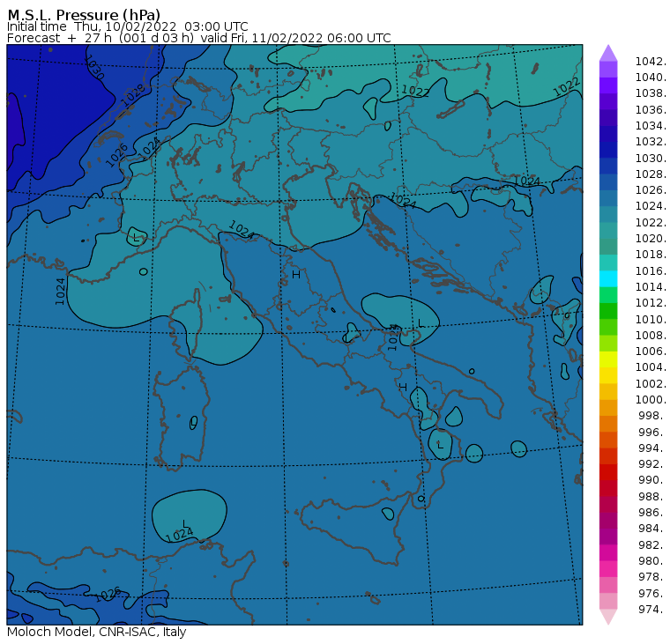Click the legend's bottom pink arrow cap

tap(608, 617)
